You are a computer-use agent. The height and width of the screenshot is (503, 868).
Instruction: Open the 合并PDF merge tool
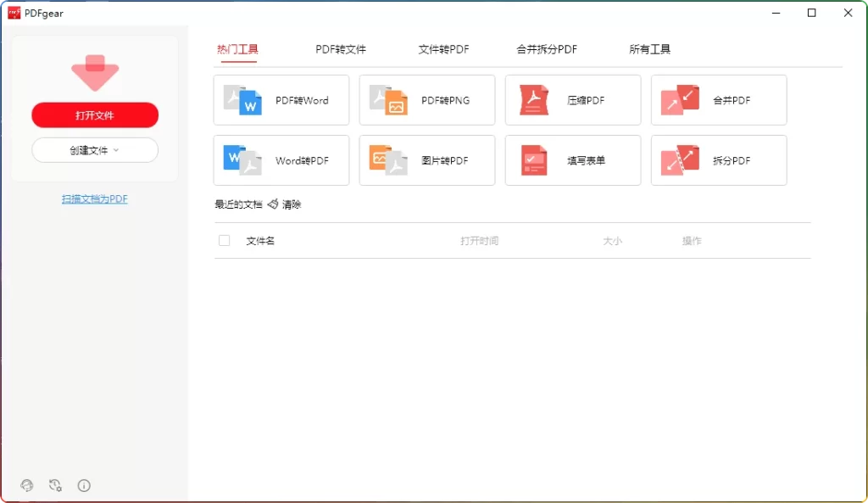tap(718, 99)
